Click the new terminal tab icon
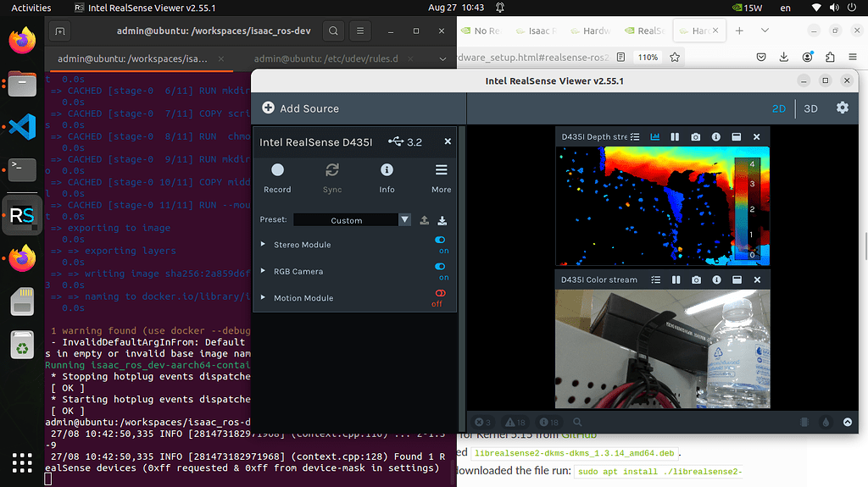Image resolution: width=868 pixels, height=487 pixels. coord(60,31)
